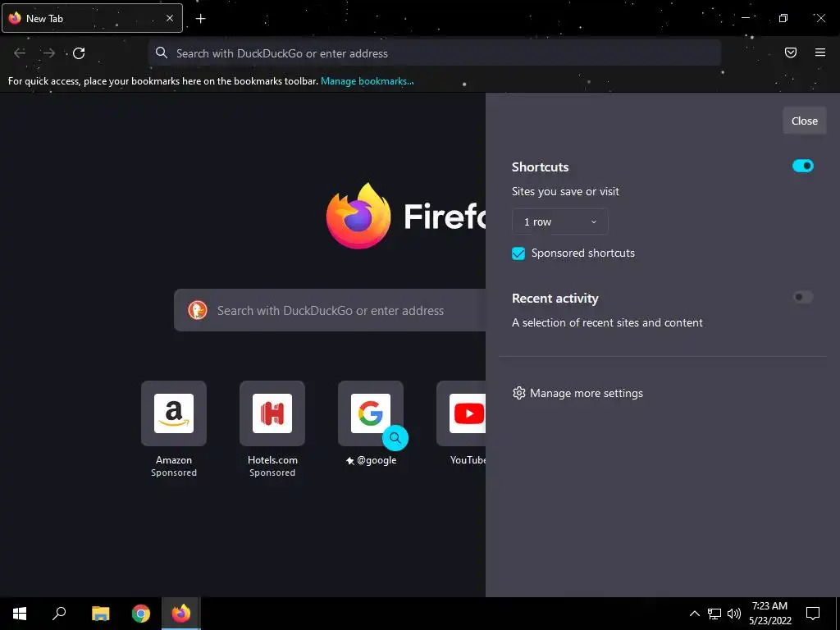Open the Save to Pocket icon

click(x=791, y=52)
